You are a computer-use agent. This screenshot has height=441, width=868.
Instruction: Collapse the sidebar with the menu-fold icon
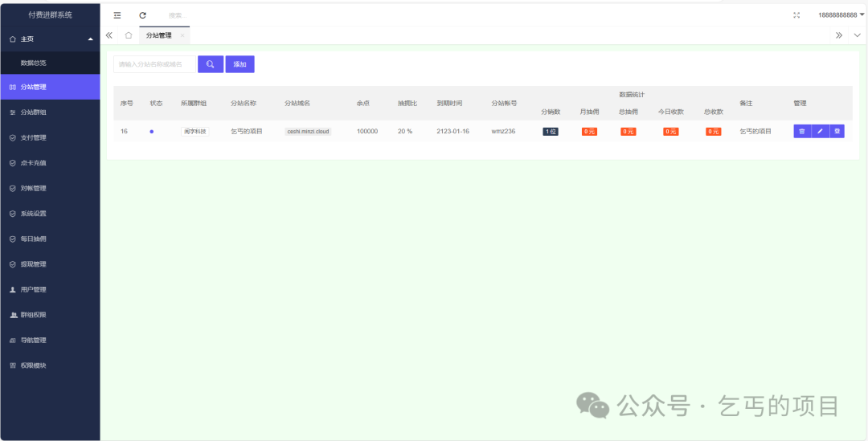pos(117,15)
